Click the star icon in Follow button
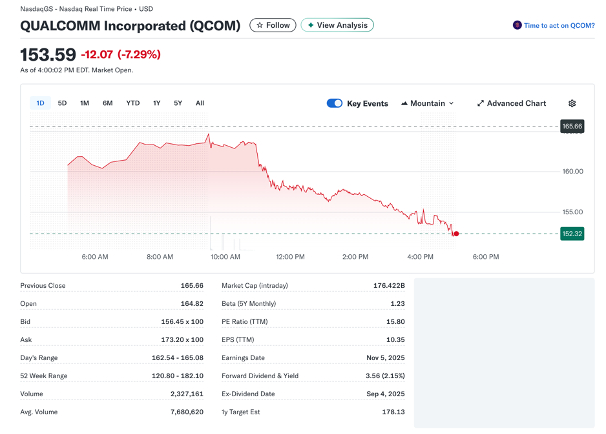The image size is (606, 434). pos(259,25)
